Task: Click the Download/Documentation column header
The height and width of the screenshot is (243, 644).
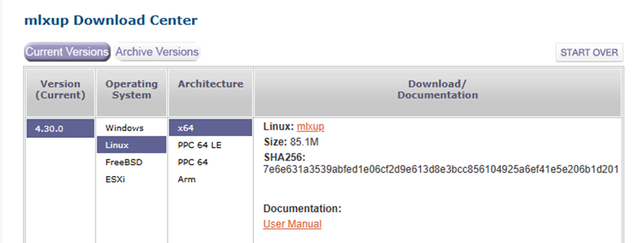Action: (437, 90)
